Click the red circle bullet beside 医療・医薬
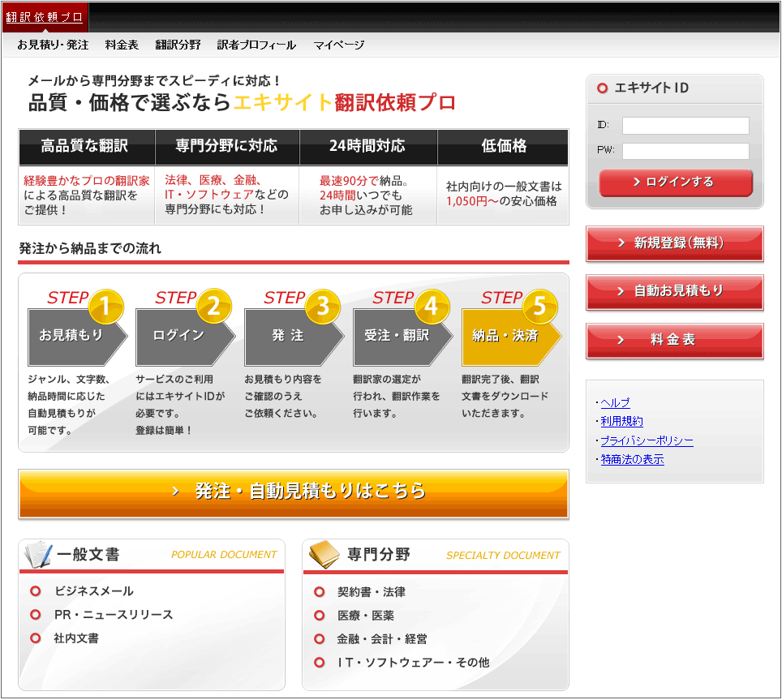 click(x=319, y=616)
